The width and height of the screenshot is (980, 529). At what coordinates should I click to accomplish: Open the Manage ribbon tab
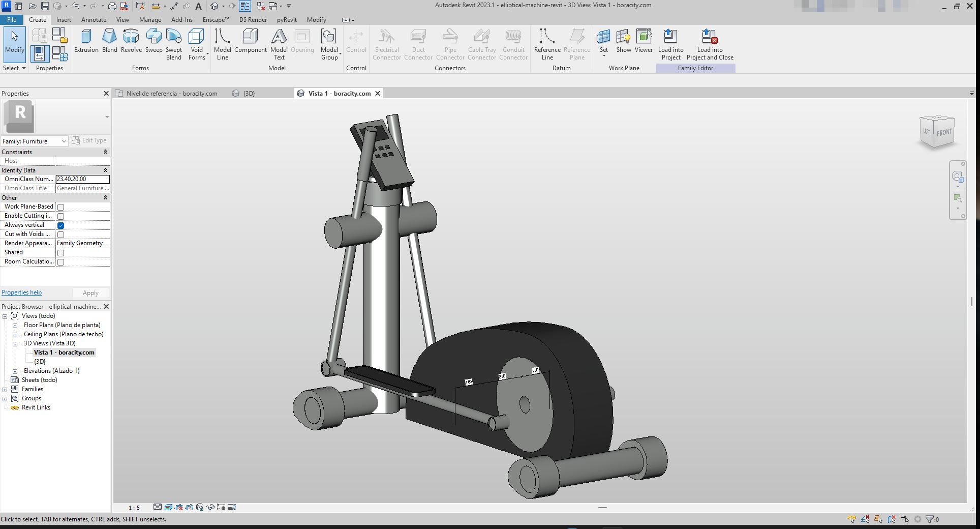pyautogui.click(x=150, y=20)
